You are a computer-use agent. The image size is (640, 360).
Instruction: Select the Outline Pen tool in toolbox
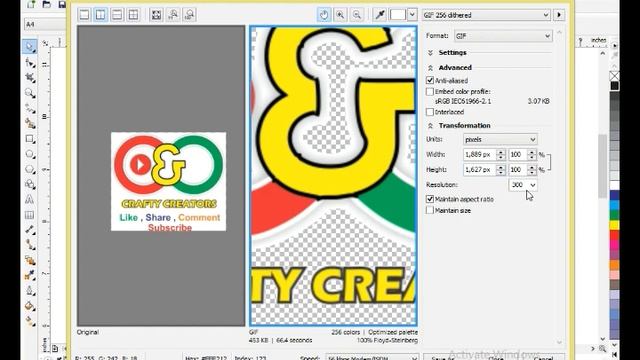coord(30,291)
